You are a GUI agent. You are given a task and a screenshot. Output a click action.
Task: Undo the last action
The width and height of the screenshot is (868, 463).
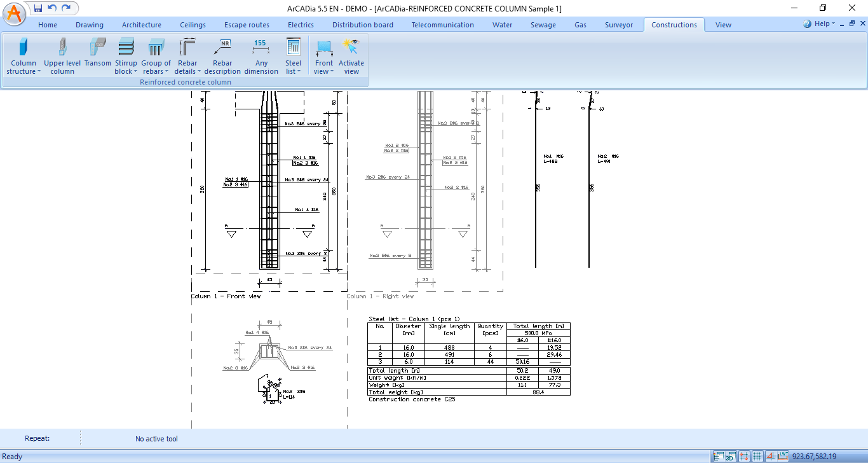[52, 8]
